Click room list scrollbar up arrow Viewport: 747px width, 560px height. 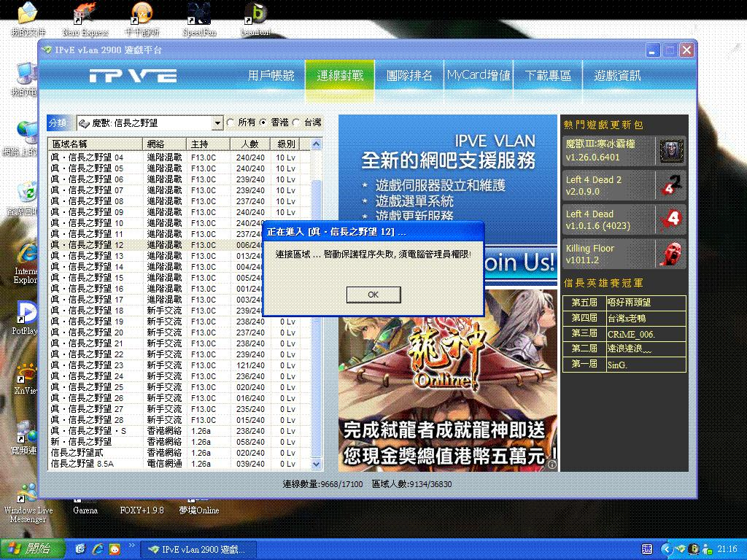pyautogui.click(x=316, y=144)
